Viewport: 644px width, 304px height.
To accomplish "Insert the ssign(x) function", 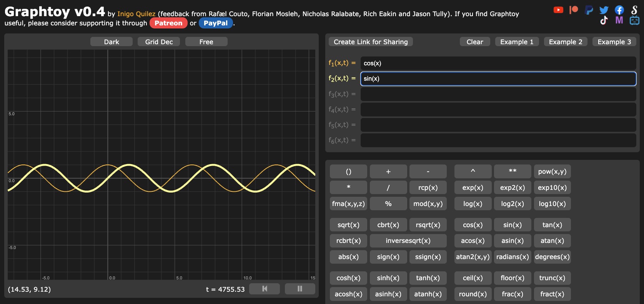I will (428, 257).
